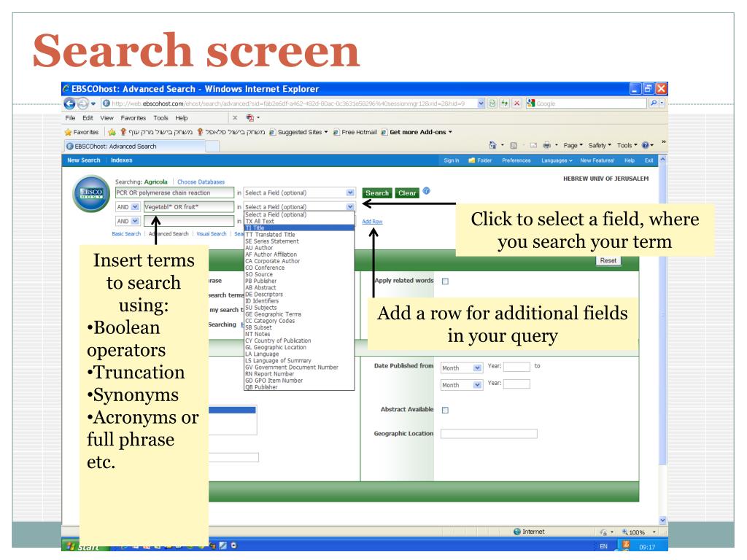Click the EBSCO host logo

[x=91, y=193]
